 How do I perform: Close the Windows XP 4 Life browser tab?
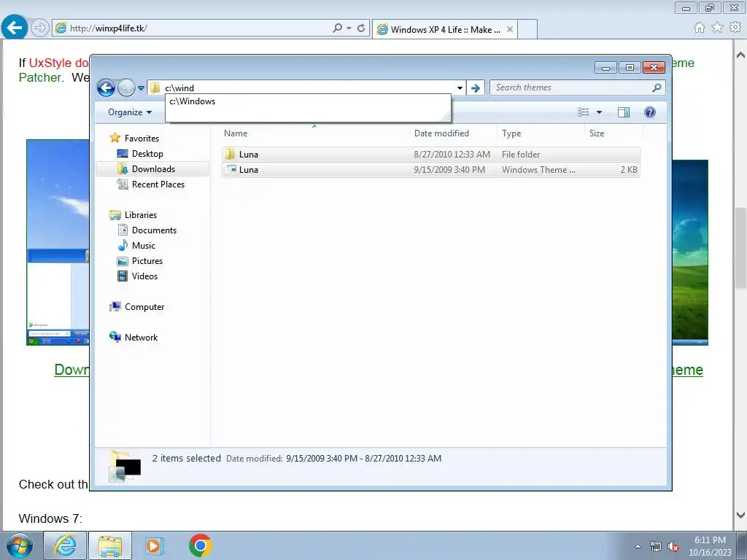pyautogui.click(x=510, y=29)
